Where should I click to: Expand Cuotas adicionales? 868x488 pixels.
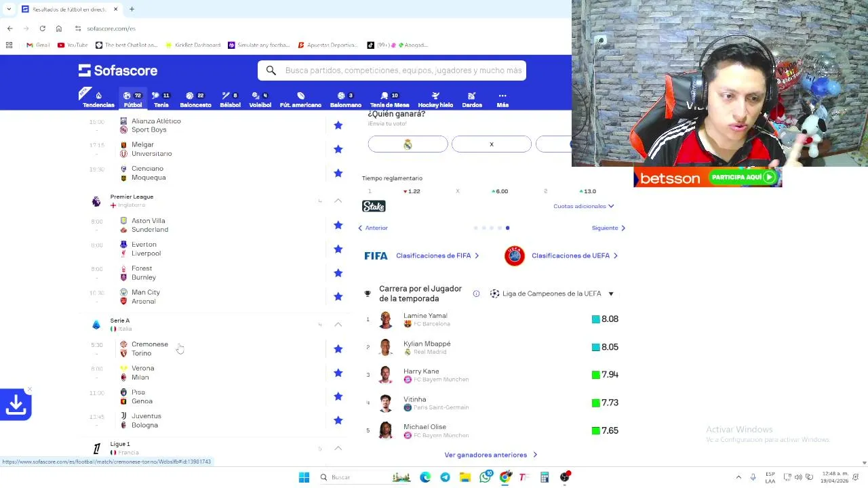(x=583, y=206)
